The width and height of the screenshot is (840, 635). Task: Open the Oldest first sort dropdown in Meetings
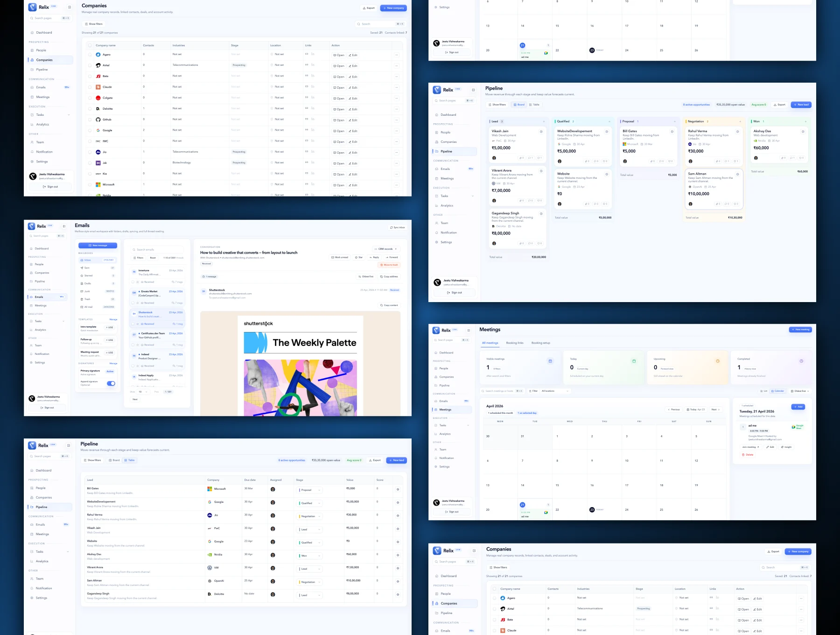click(x=799, y=391)
